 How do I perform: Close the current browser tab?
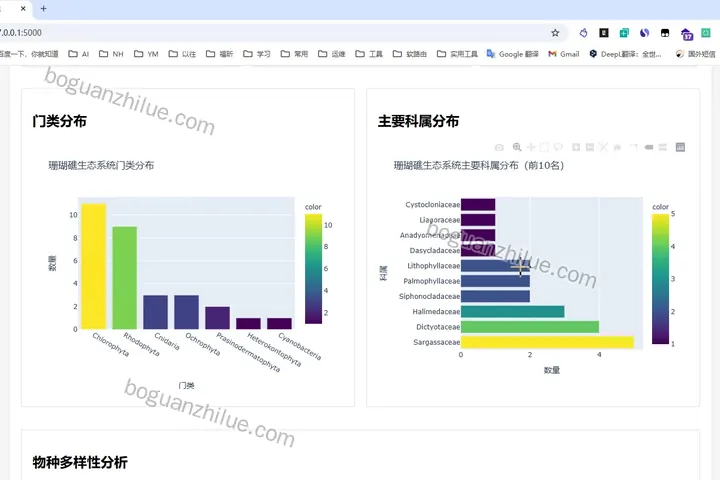coord(23,8)
